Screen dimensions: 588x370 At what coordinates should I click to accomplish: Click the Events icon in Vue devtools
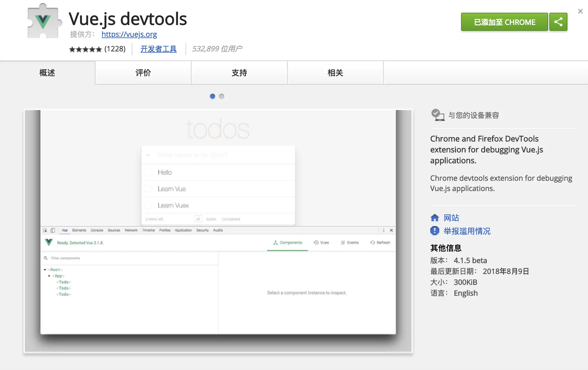coord(342,242)
